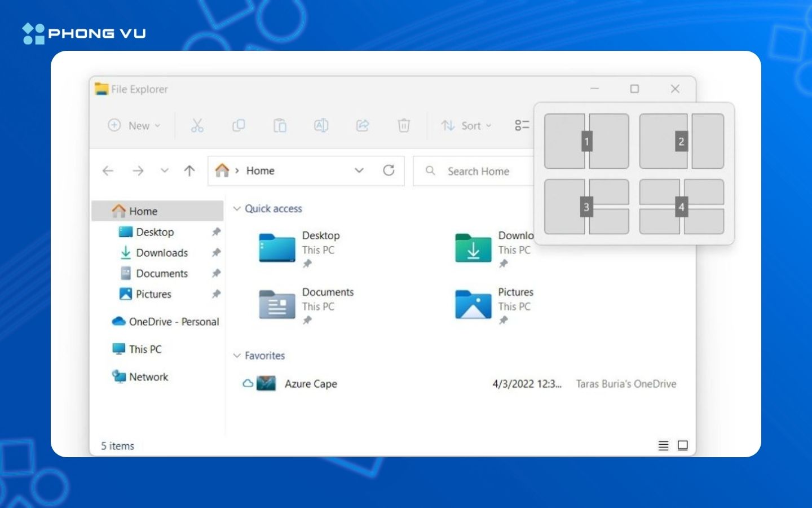Unpin Desktop from the sidebar
The image size is (812, 508).
216,232
